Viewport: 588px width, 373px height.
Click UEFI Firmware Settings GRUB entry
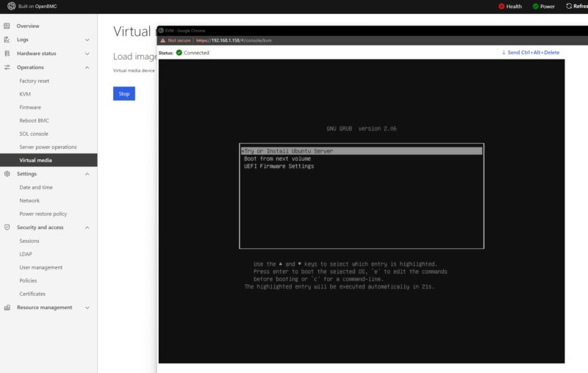pos(279,166)
